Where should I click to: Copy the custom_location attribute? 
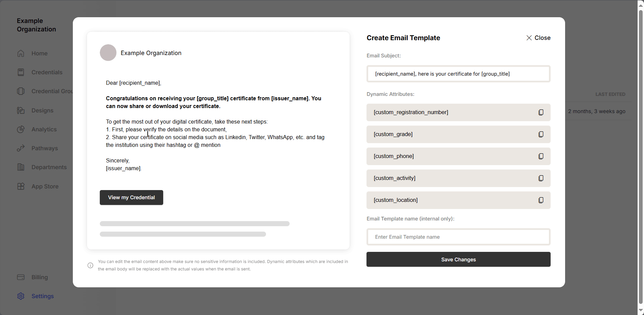(541, 200)
